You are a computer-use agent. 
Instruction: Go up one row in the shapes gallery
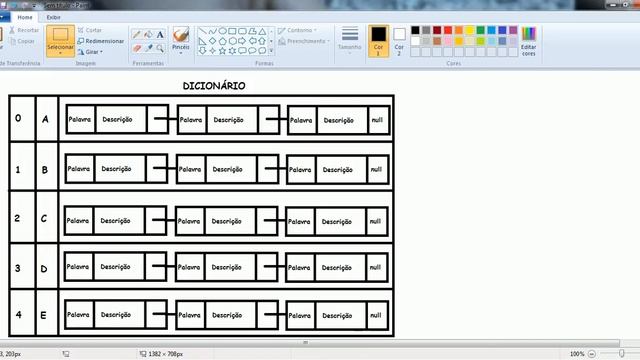[x=271, y=31]
